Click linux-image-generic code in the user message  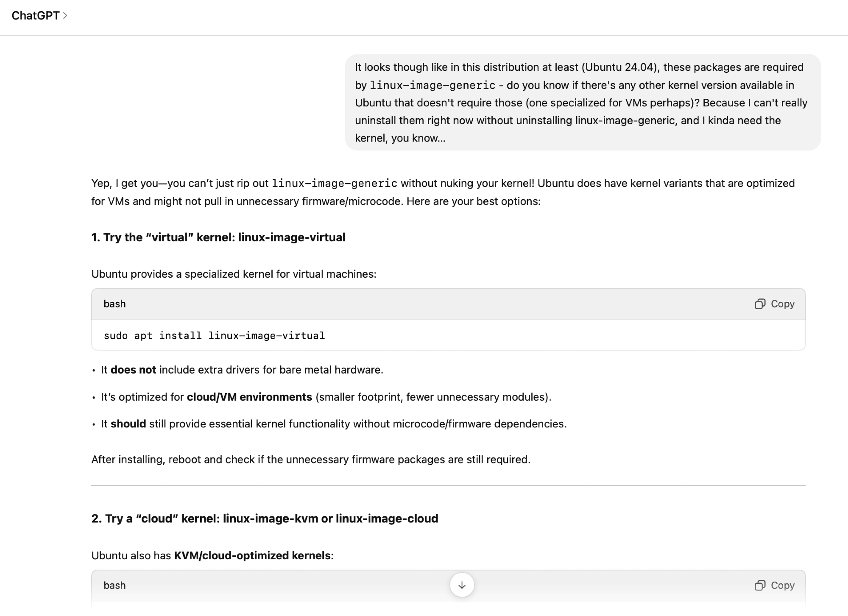[432, 85]
